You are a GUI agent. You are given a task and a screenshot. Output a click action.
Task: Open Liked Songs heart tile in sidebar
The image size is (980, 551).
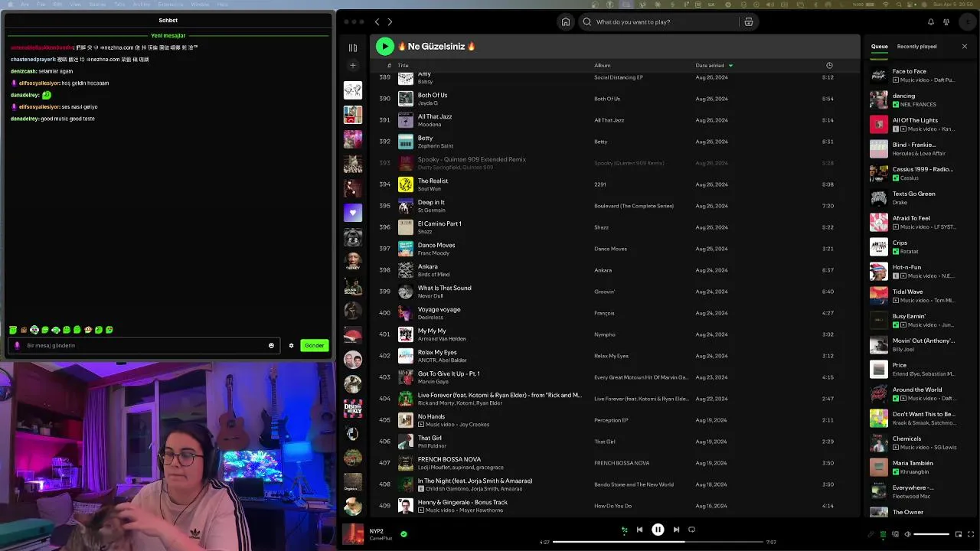coord(353,213)
